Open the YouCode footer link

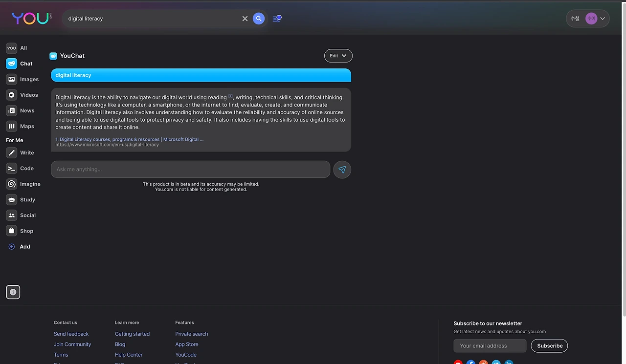(186, 355)
